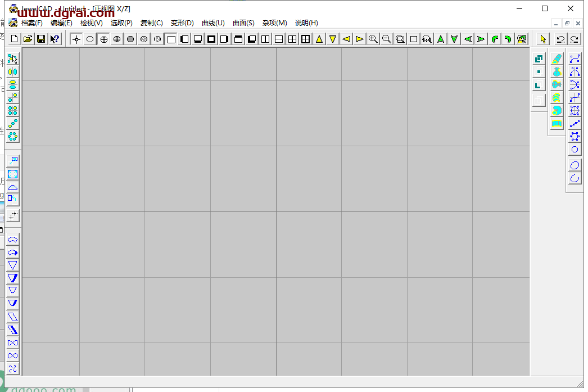Viewport: 588px width, 392px height.
Task: Toggle the crosshair CV display mode button
Action: coord(76,39)
